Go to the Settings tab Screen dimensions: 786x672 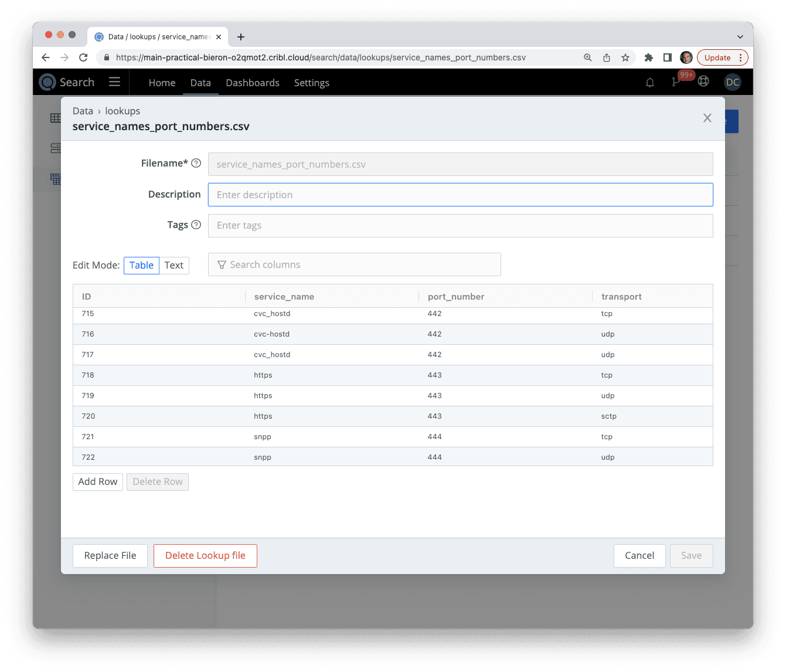[311, 83]
